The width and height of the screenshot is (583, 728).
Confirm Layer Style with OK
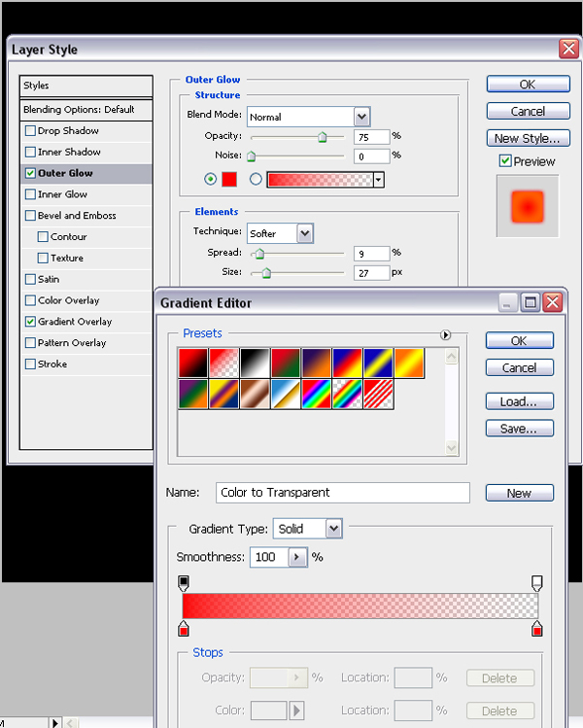(x=529, y=85)
